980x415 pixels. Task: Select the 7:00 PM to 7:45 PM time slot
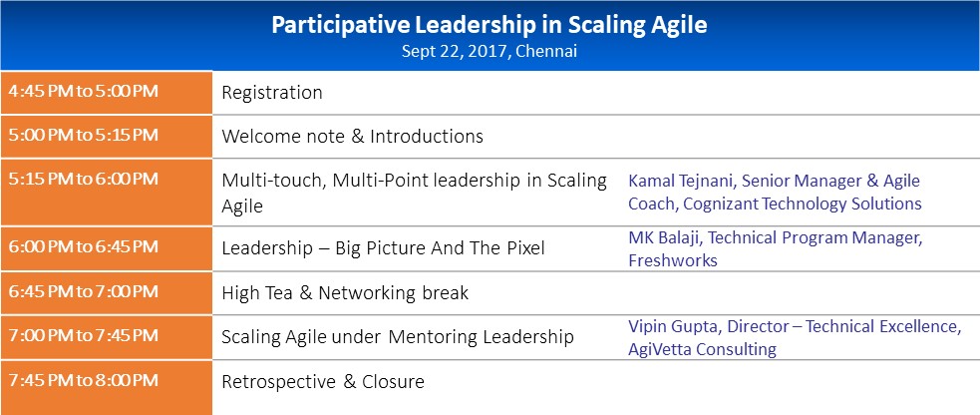point(83,335)
